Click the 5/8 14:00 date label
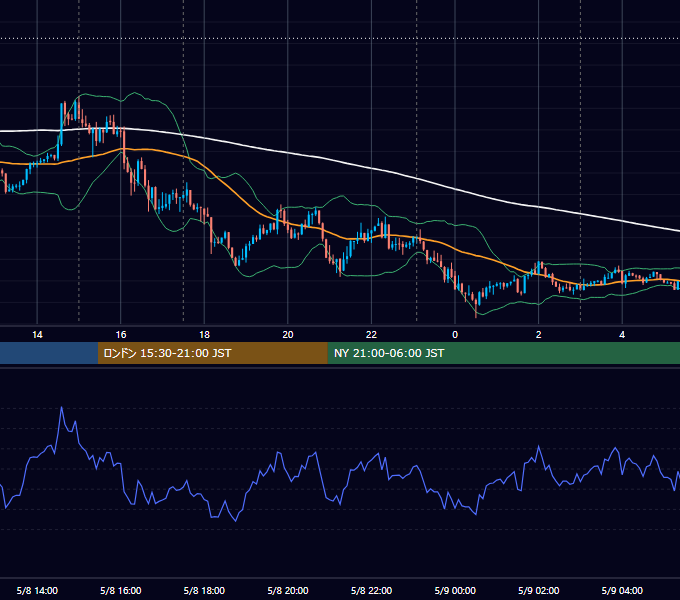 [x=37, y=591]
